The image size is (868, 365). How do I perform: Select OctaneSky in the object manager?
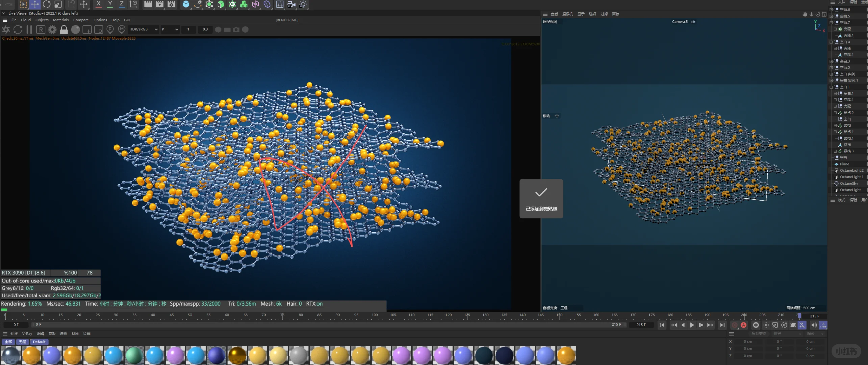(849, 183)
